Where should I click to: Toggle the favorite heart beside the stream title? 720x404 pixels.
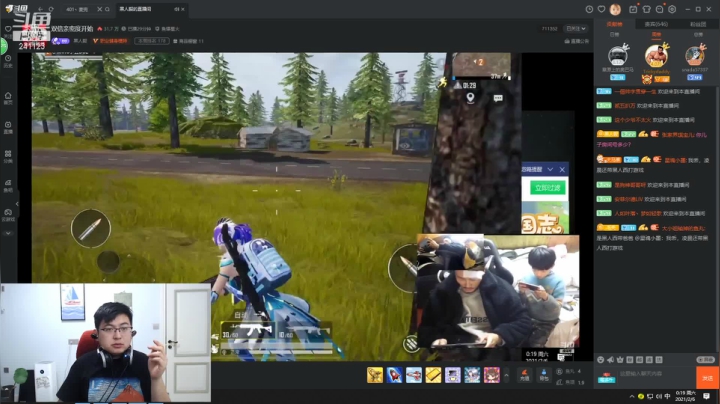click(x=8, y=28)
